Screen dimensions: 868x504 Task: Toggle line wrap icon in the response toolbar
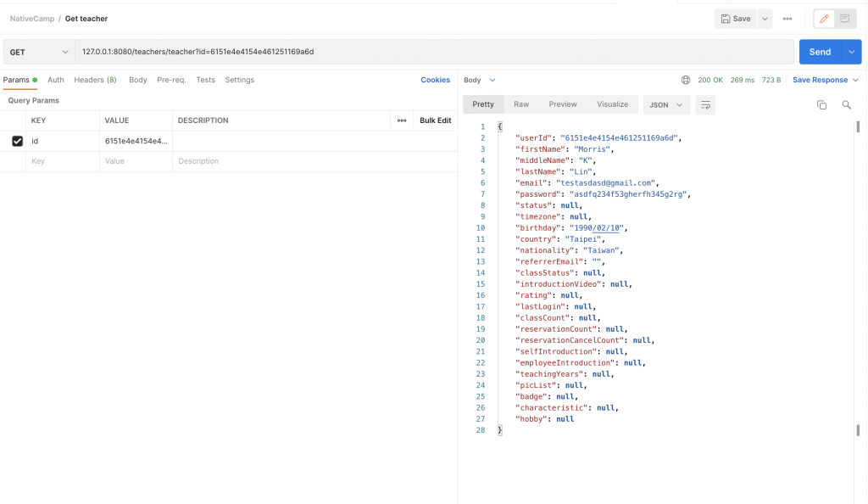[704, 104]
